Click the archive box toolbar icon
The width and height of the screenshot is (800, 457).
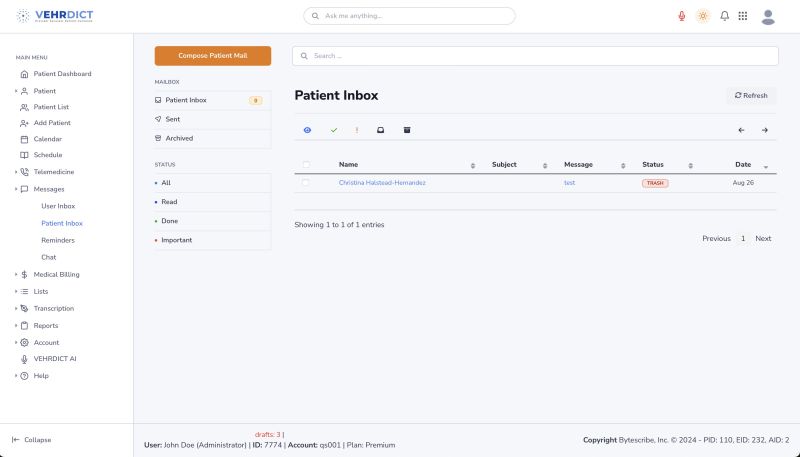tap(407, 130)
